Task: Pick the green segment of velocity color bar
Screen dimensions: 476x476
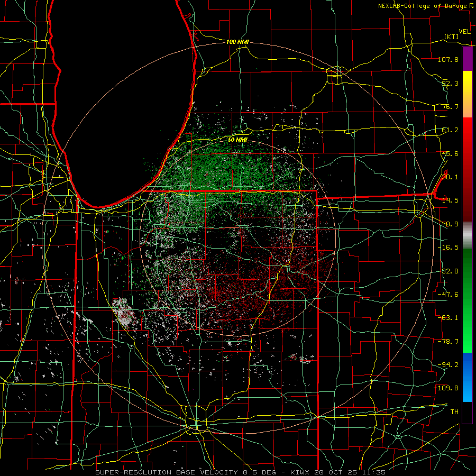Action: point(467,301)
